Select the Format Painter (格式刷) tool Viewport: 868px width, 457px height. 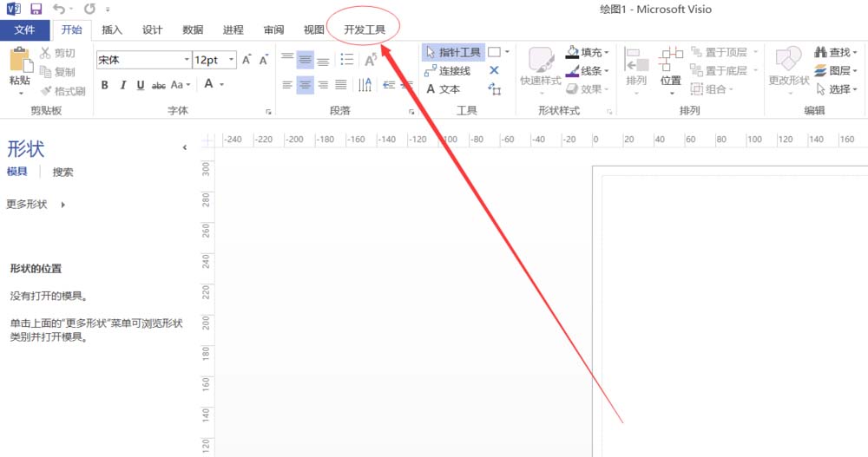(x=63, y=91)
